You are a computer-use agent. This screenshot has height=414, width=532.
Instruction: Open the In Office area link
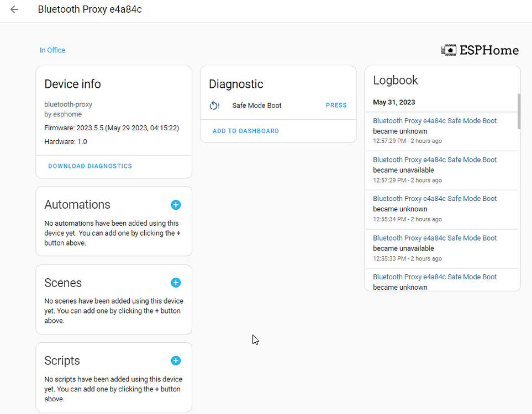coord(52,50)
